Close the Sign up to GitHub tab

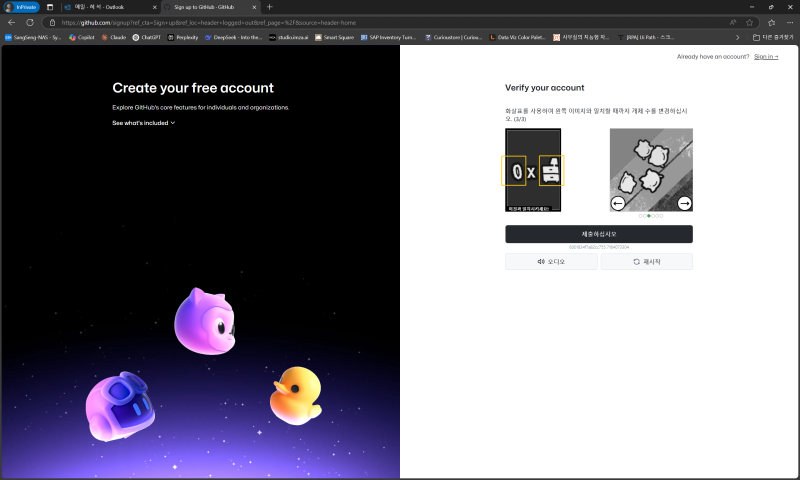tap(254, 7)
